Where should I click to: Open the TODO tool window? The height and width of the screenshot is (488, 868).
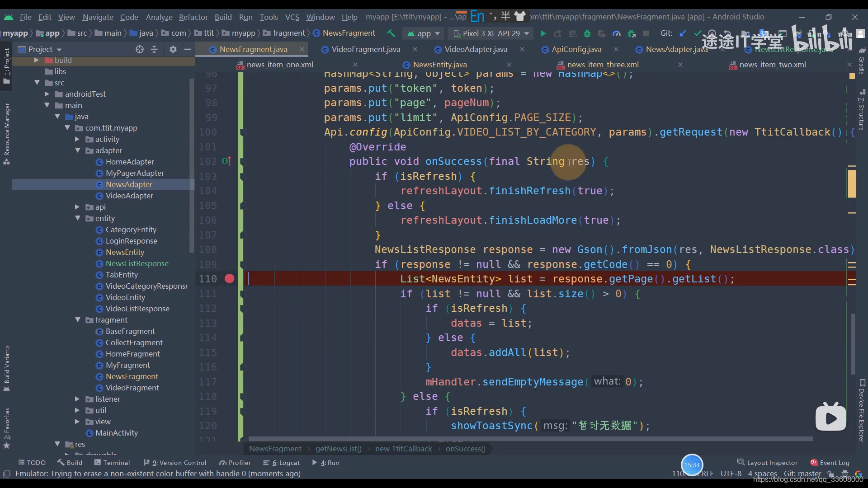[32, 463]
